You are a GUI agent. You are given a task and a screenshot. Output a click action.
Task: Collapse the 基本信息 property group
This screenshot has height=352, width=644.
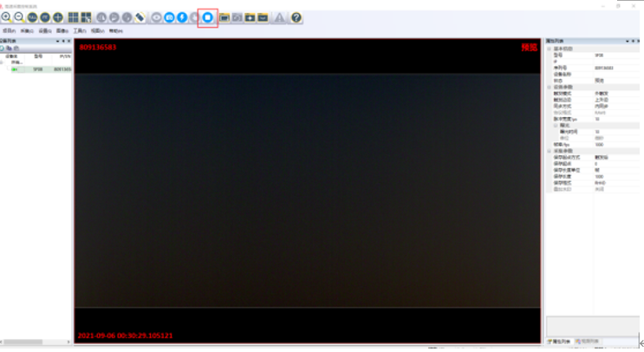550,49
